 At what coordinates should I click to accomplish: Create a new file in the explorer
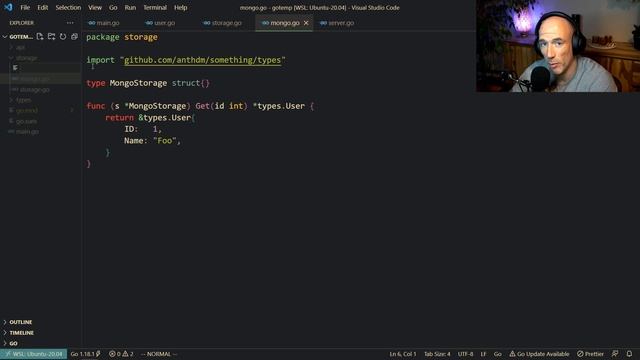[x=40, y=37]
